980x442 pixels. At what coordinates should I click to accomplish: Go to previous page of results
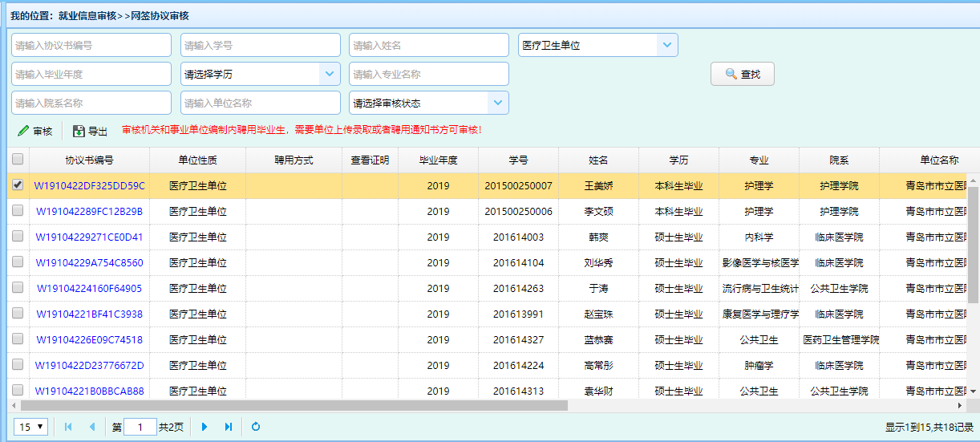(x=92, y=427)
